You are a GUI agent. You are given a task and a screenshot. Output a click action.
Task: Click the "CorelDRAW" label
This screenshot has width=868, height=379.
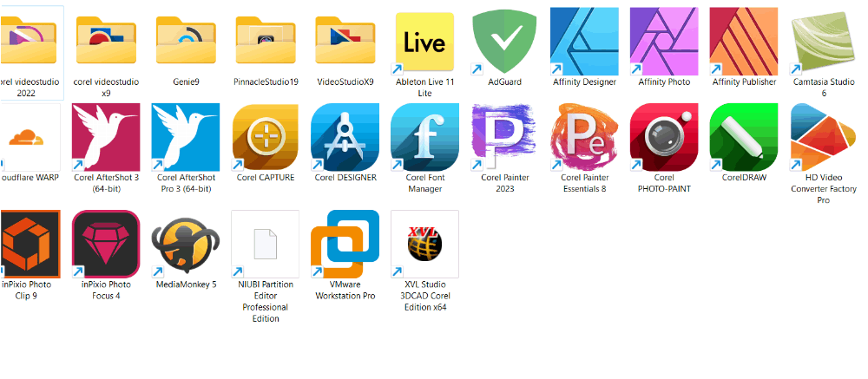click(744, 178)
